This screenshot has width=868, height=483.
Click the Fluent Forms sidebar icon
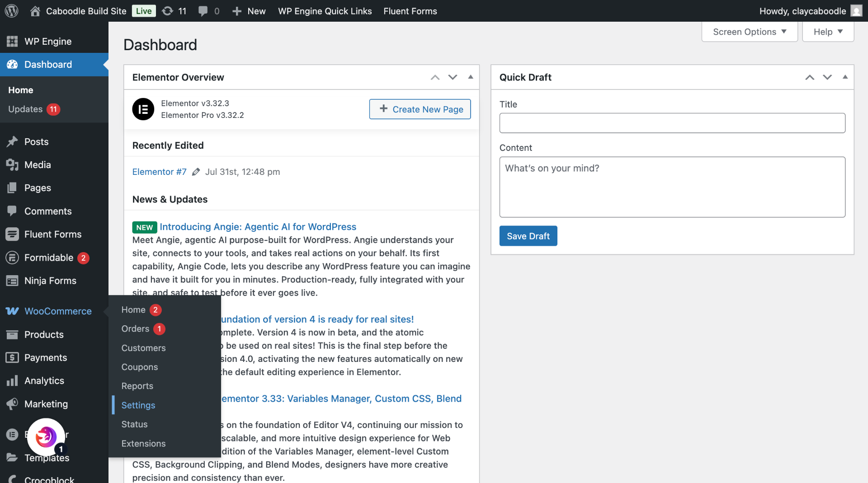tap(12, 234)
